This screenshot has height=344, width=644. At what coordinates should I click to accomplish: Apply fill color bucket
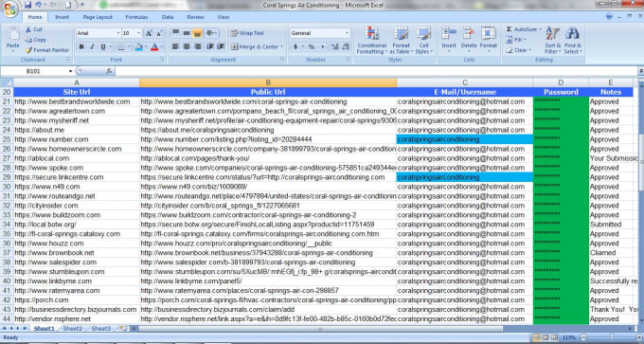(x=138, y=46)
